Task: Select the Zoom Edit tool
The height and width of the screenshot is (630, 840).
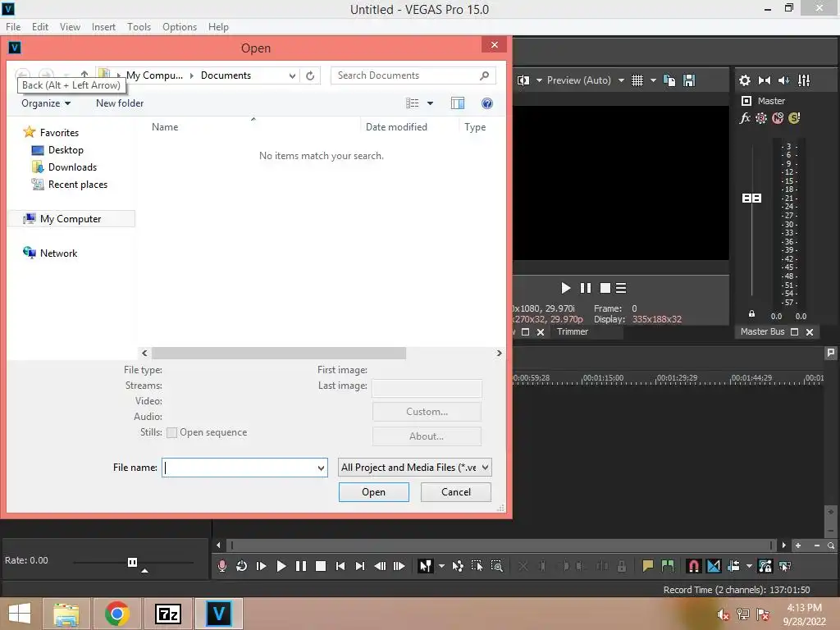Action: point(496,566)
